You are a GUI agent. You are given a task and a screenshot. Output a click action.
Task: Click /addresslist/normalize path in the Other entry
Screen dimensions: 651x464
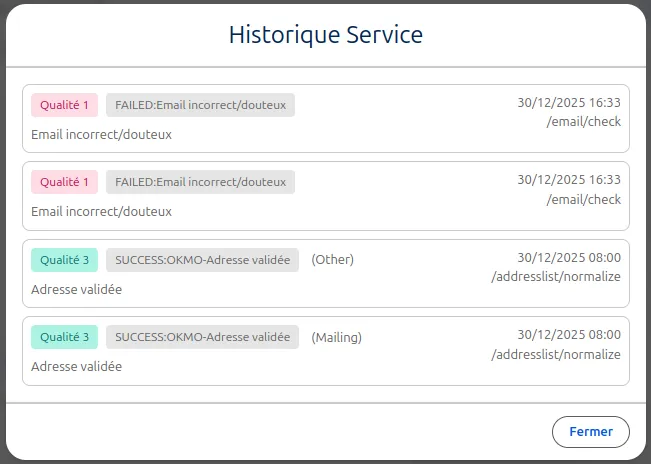(556, 277)
